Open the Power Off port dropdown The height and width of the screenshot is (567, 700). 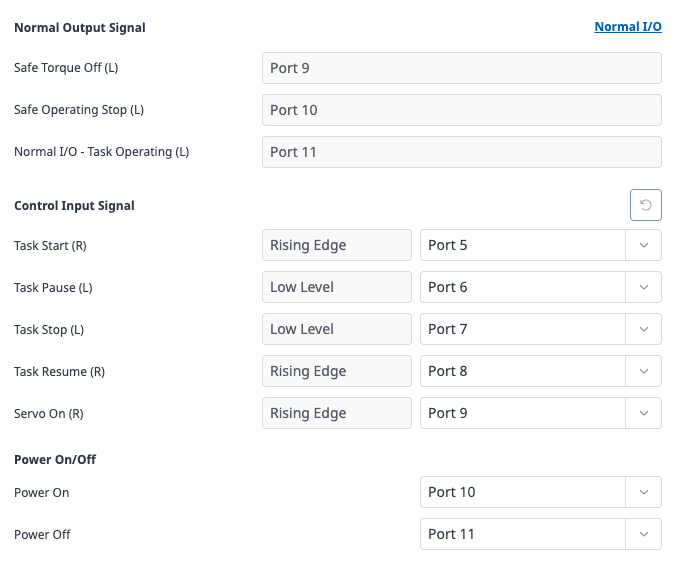click(643, 534)
